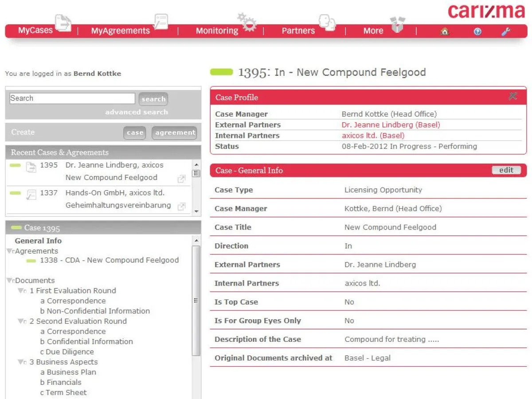Open help via the blue question icon
The height and width of the screenshot is (399, 532).
(x=477, y=31)
